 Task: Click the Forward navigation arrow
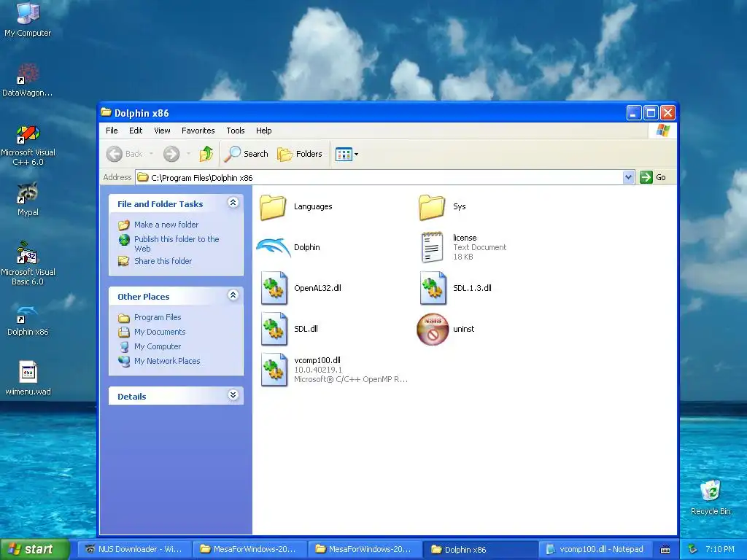point(171,154)
